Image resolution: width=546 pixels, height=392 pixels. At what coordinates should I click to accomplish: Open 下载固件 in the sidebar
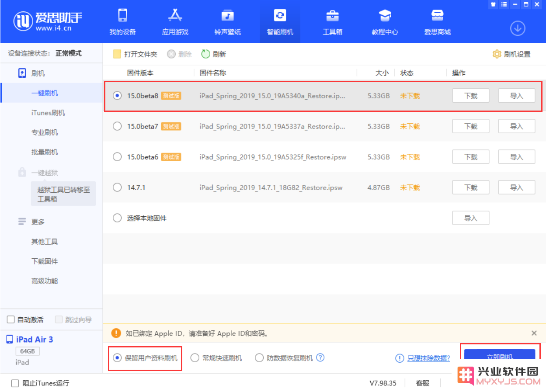click(x=45, y=261)
